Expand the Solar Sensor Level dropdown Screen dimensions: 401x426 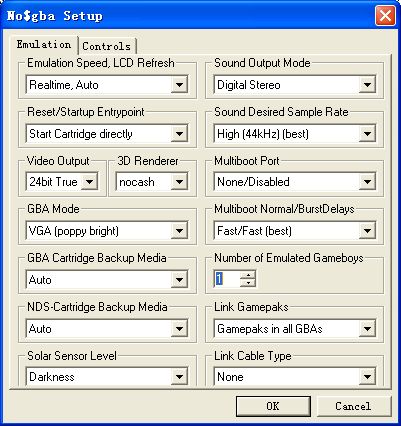click(x=107, y=377)
